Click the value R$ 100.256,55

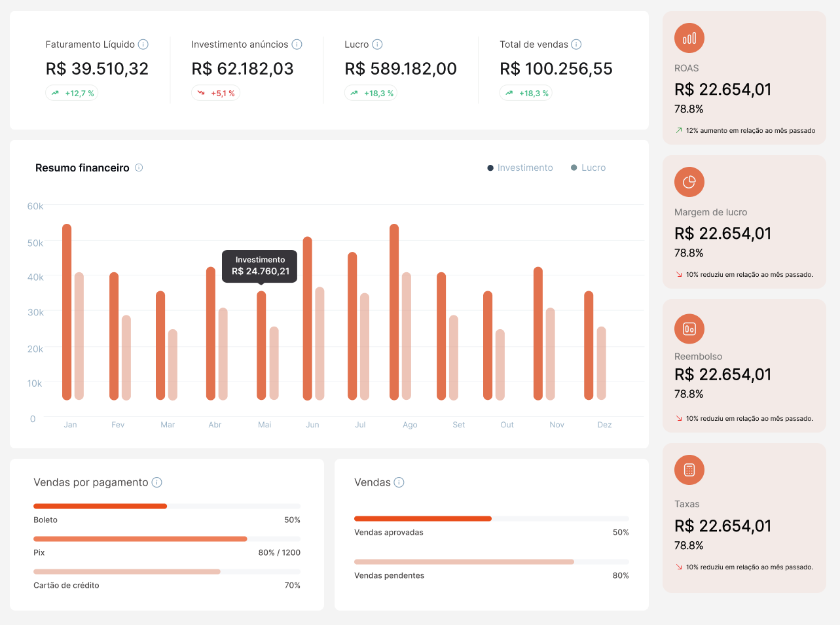556,69
